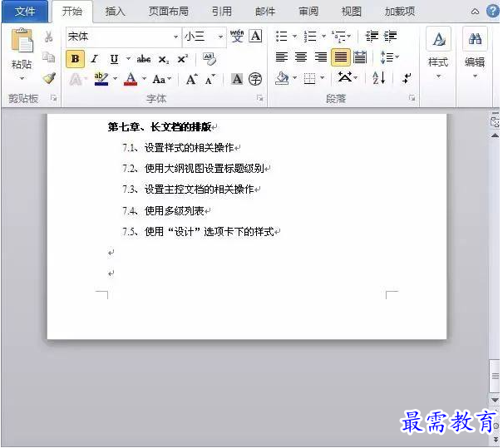This screenshot has width=503, height=448.
Task: Click the Align Text Left icon
Action: coord(282,57)
